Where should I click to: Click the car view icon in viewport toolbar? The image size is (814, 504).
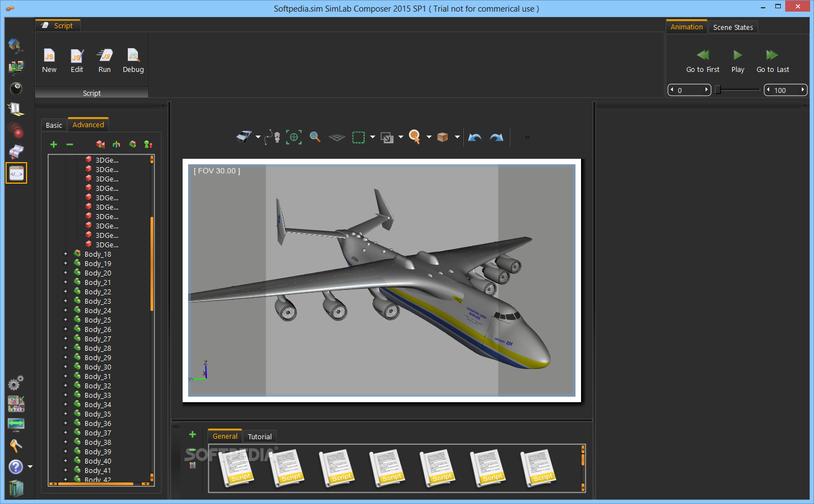coord(244,137)
